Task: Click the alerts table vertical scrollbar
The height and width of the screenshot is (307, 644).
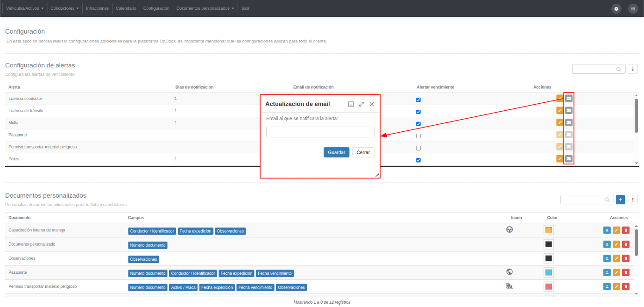Action: coord(636,115)
